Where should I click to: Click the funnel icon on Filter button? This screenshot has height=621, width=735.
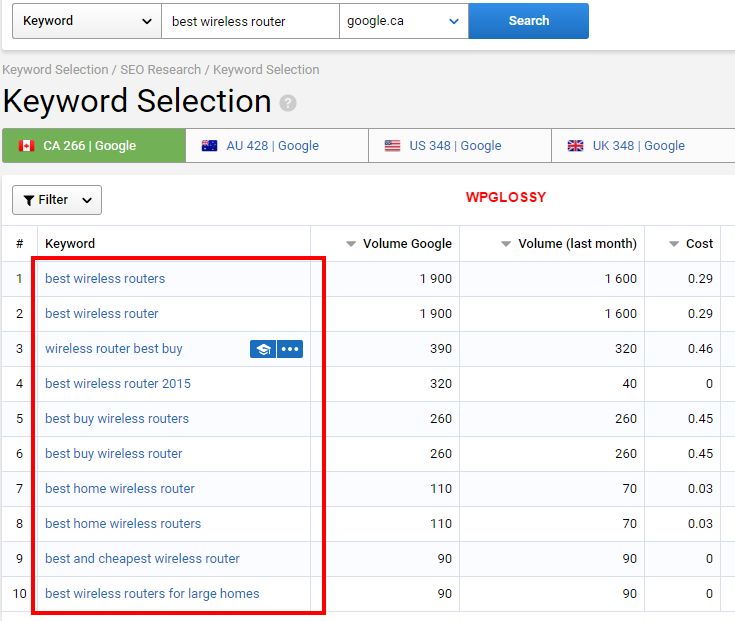[x=29, y=201]
